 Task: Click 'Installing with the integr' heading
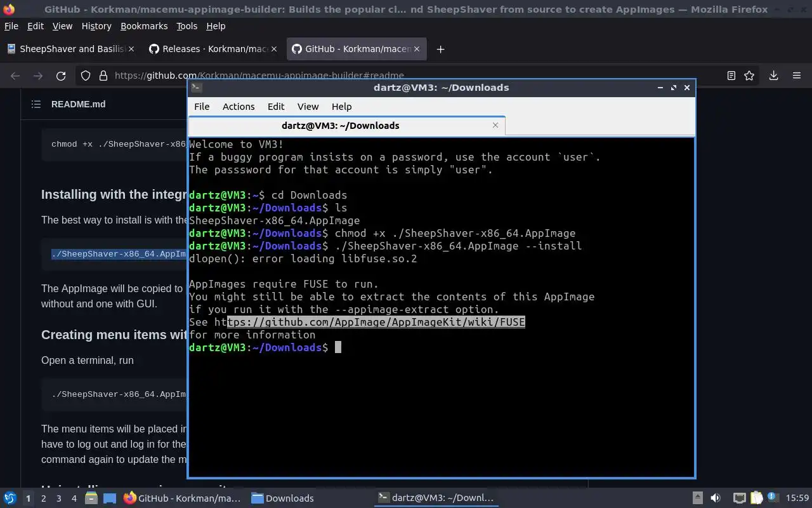(x=114, y=194)
